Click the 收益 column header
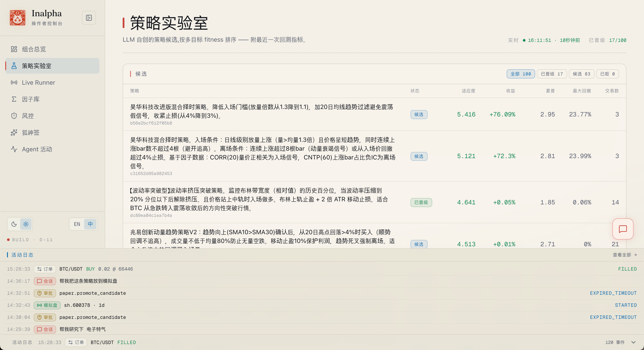This screenshot has width=644, height=350. tap(511, 91)
